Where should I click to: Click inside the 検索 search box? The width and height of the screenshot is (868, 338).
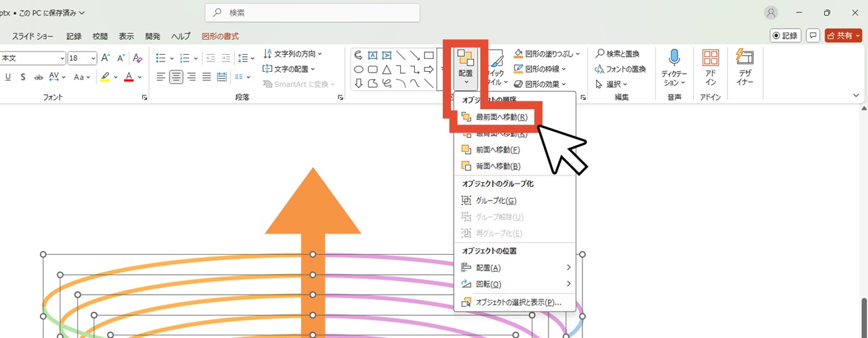point(313,13)
